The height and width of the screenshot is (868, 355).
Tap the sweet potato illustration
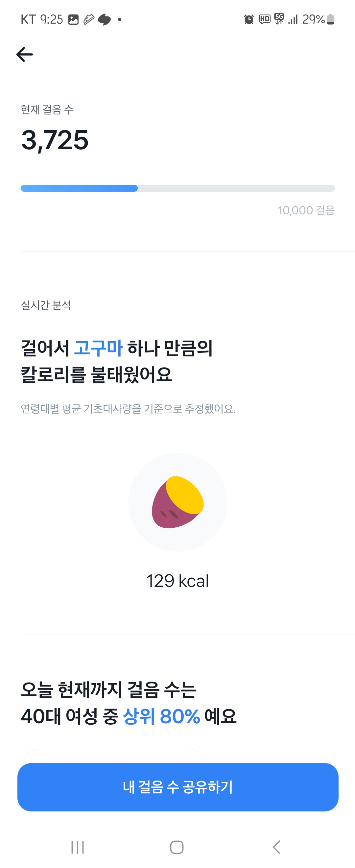coord(177,502)
